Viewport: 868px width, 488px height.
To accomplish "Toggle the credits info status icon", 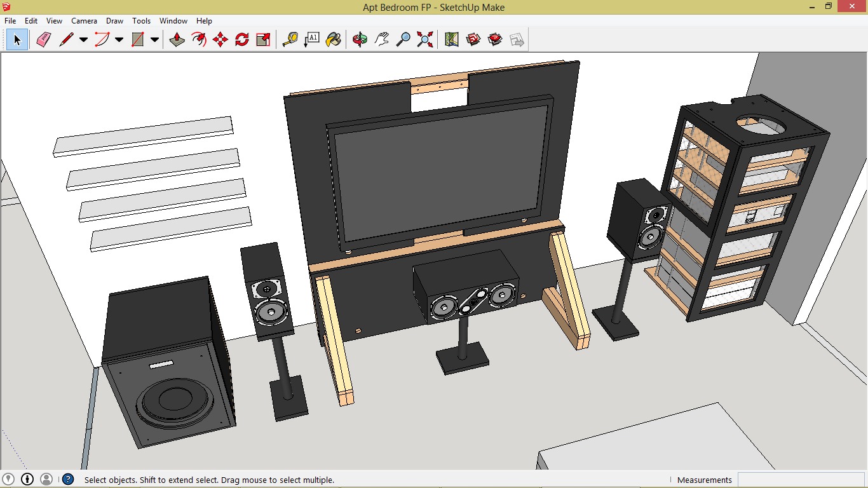I will click(27, 479).
